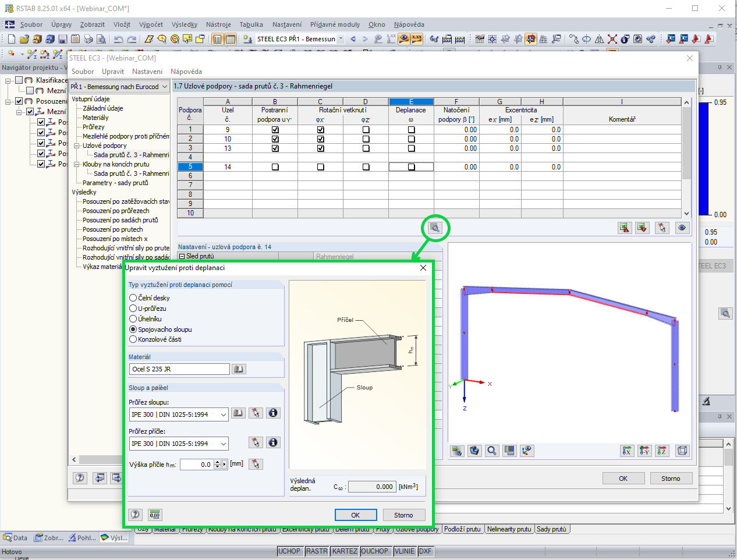Click Storno in warping stiffener dialog

tap(403, 515)
